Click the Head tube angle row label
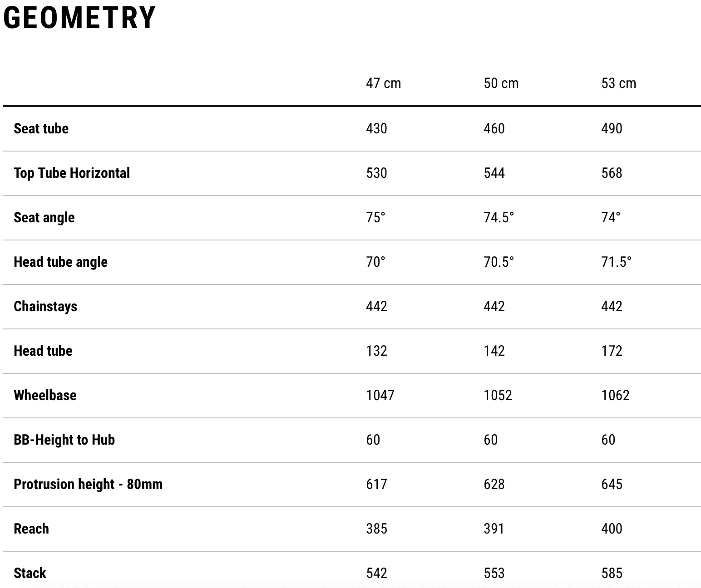Screen dimensions: 701x588 [60, 262]
